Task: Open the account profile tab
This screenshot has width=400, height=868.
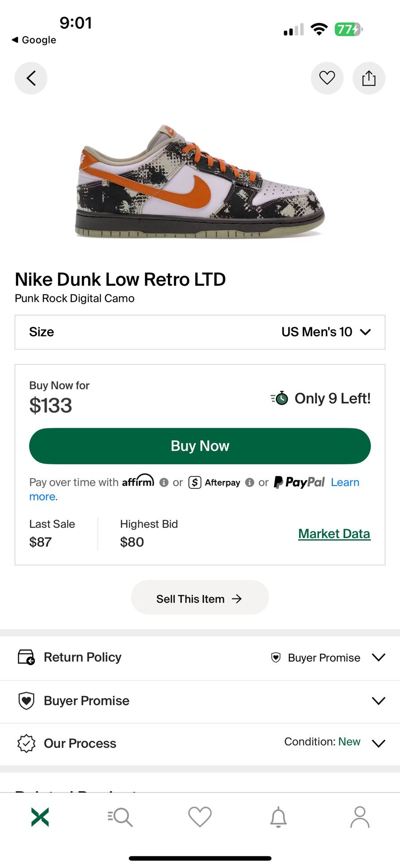Action: pyautogui.click(x=360, y=817)
